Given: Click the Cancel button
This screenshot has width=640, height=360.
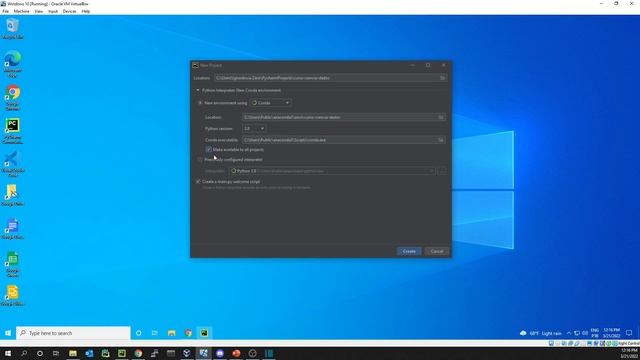Looking at the screenshot, I should pos(437,251).
